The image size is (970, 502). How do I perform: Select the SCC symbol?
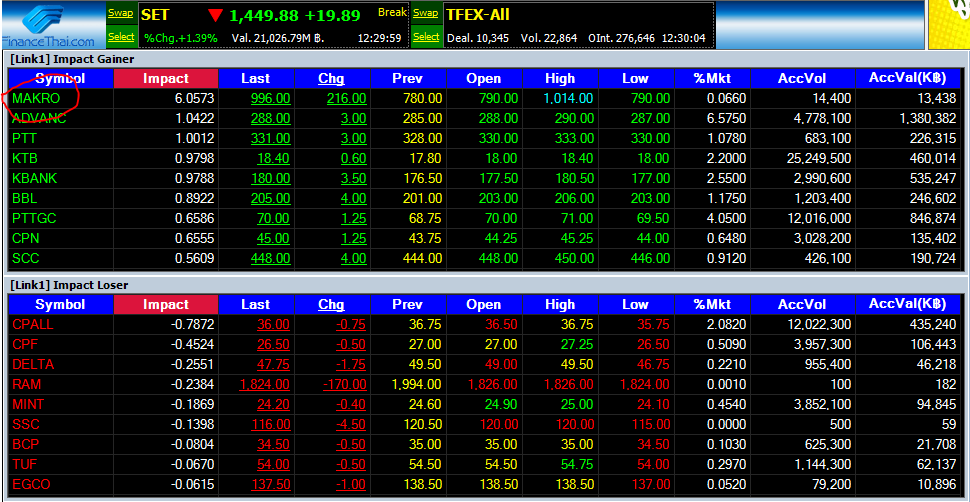[25, 259]
